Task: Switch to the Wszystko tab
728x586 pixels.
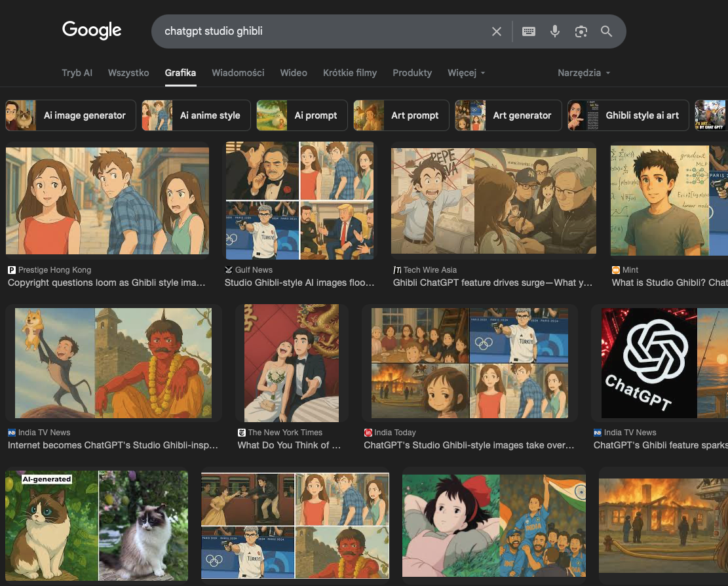Action: click(x=128, y=73)
